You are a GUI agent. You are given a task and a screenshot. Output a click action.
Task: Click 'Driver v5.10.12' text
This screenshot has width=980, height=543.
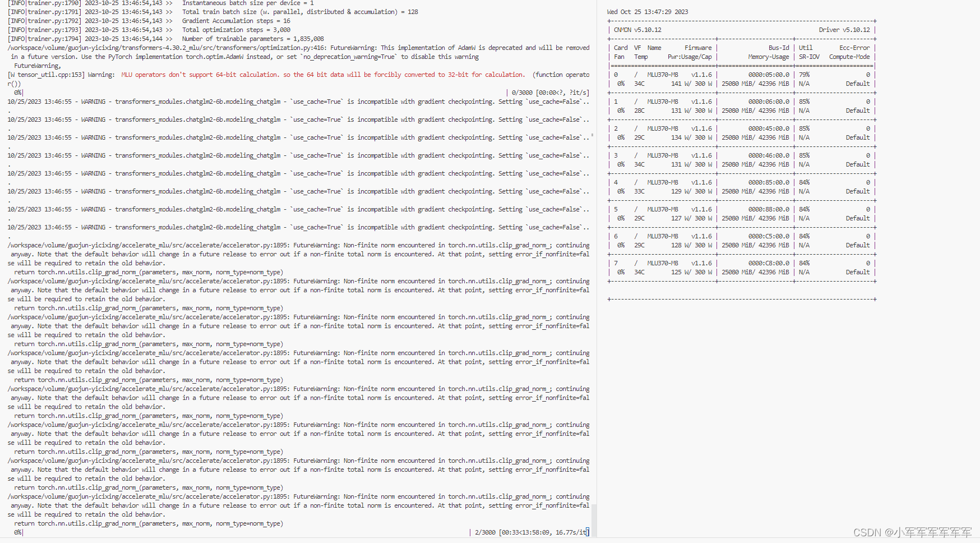click(x=844, y=30)
